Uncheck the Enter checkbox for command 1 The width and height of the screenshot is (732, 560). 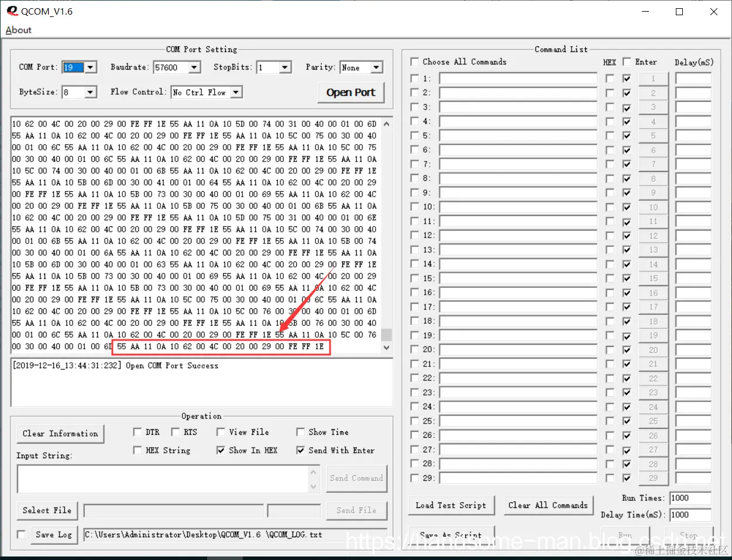click(627, 78)
